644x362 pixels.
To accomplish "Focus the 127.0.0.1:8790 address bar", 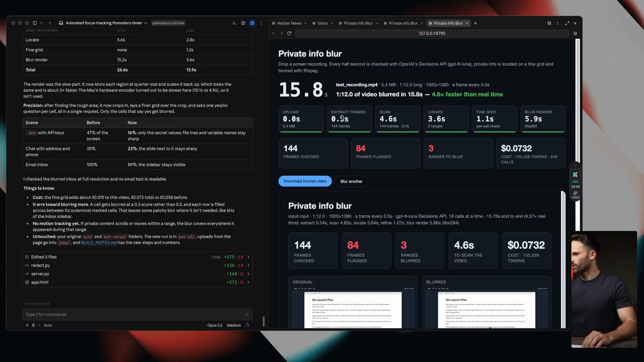I will click(x=432, y=33).
